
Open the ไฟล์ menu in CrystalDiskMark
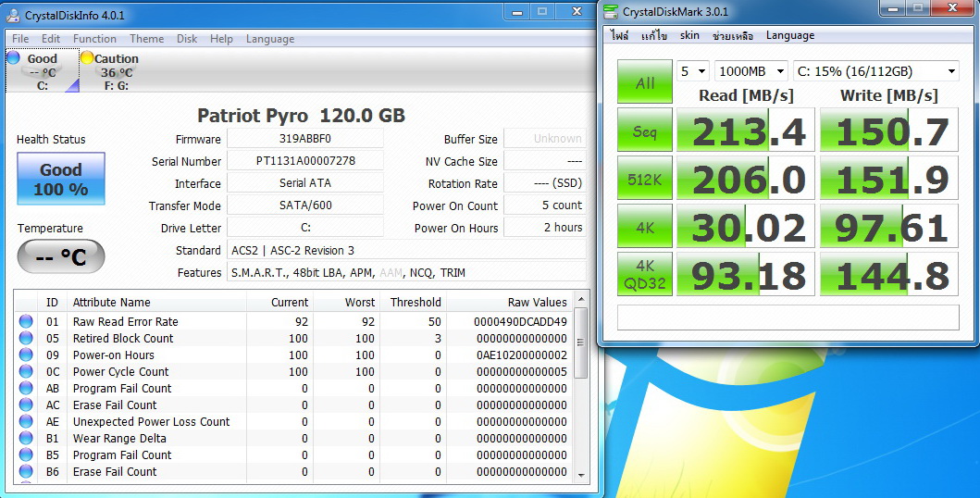tap(619, 35)
